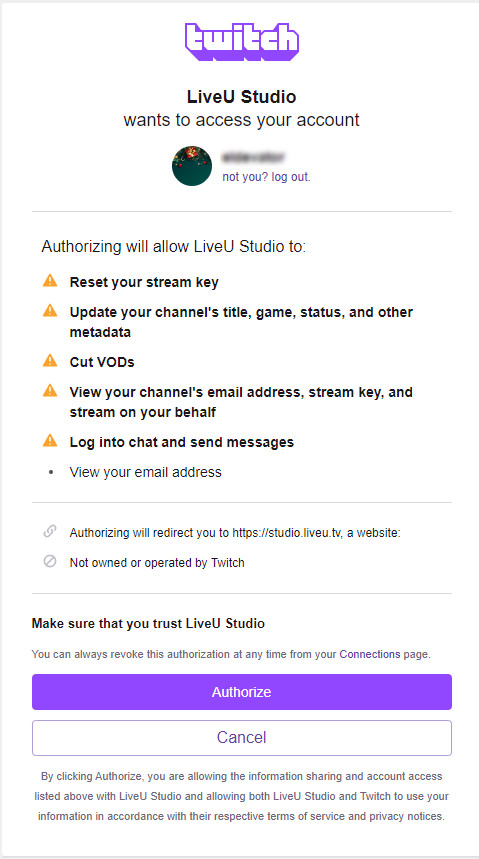Viewport: 479px width, 859px height.
Task: Click the warning icon beside Reset your stream key
Action: point(50,281)
